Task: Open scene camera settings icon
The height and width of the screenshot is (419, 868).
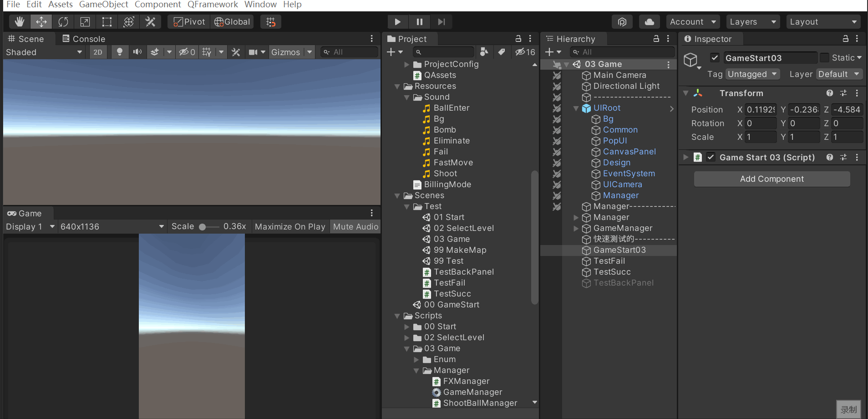Action: pyautogui.click(x=253, y=52)
